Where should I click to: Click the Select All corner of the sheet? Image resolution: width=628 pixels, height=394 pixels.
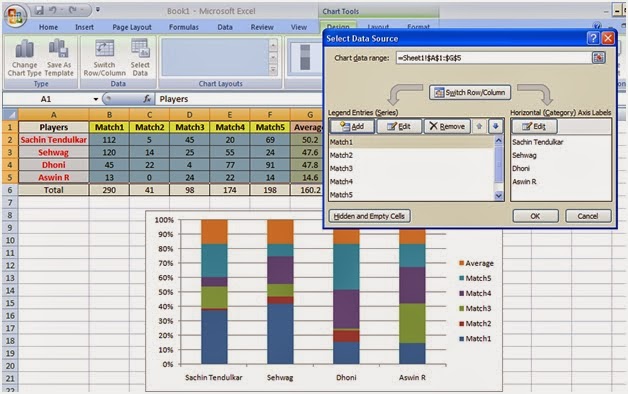(10, 115)
